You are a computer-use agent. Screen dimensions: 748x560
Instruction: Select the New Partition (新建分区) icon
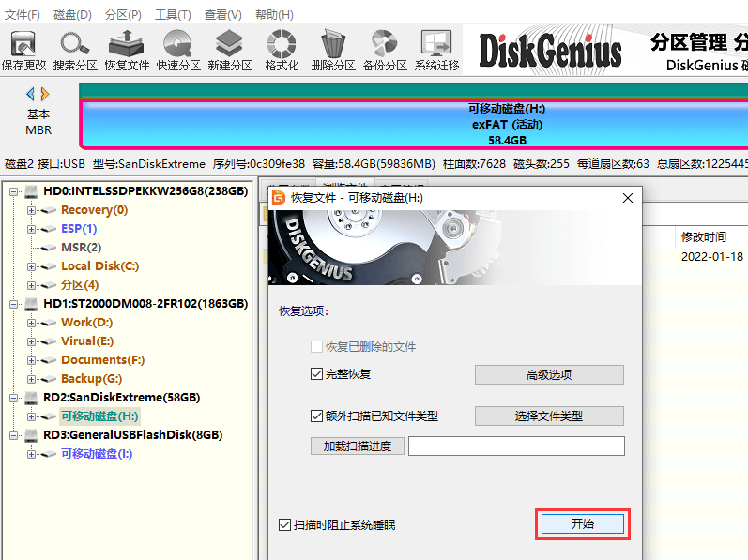point(230,50)
